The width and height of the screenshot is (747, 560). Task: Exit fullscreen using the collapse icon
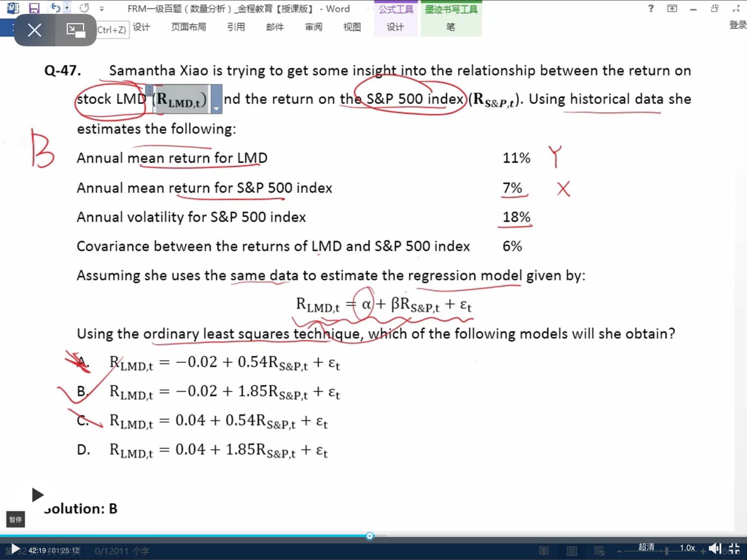click(x=734, y=548)
